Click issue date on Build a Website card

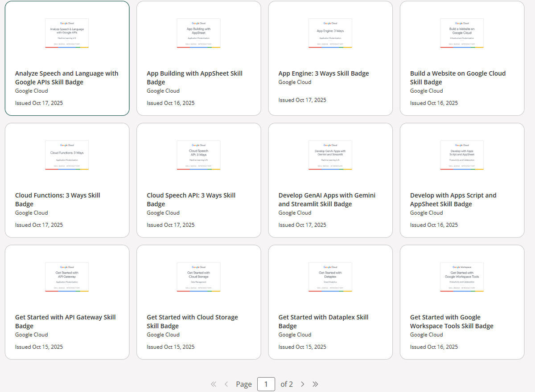[434, 103]
